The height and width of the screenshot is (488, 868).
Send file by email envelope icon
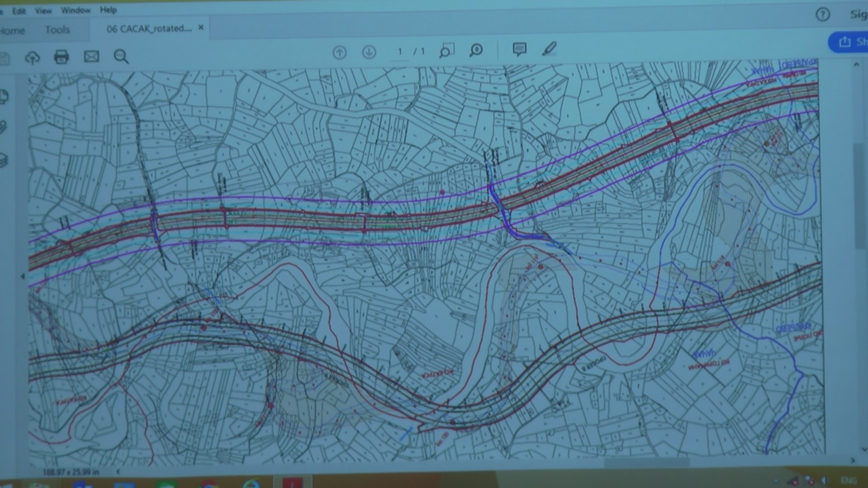(x=91, y=56)
